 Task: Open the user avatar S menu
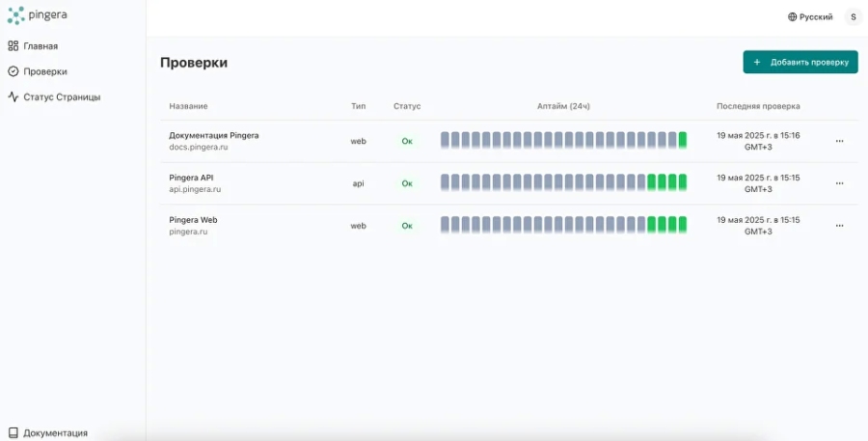854,17
